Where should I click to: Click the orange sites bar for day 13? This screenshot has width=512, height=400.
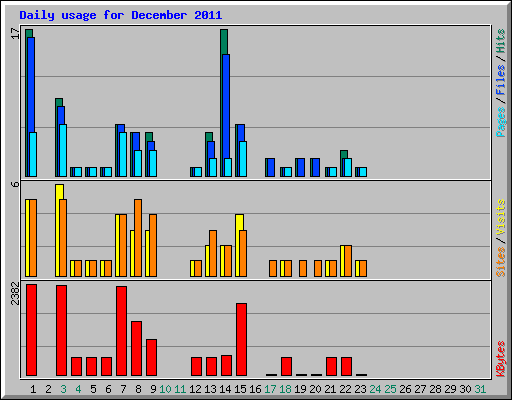213,253
